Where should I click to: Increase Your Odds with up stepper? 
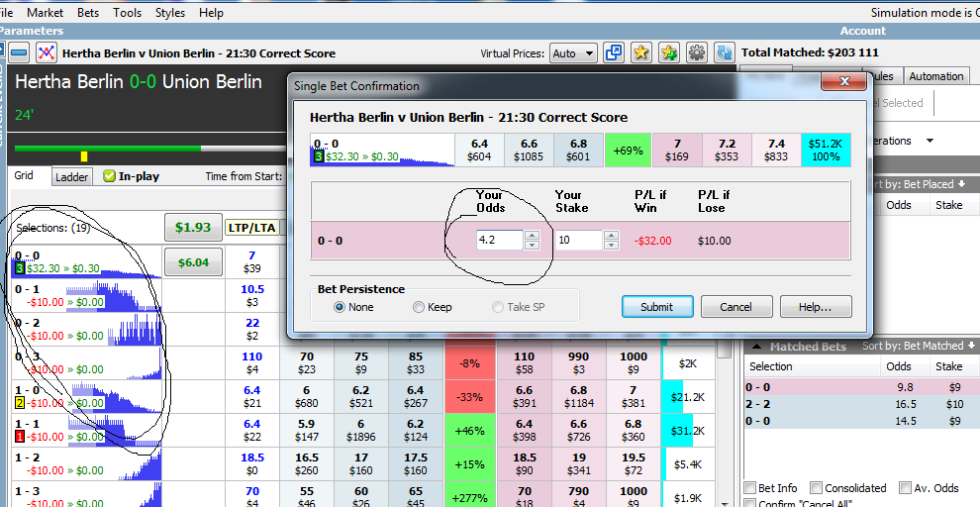(x=532, y=236)
